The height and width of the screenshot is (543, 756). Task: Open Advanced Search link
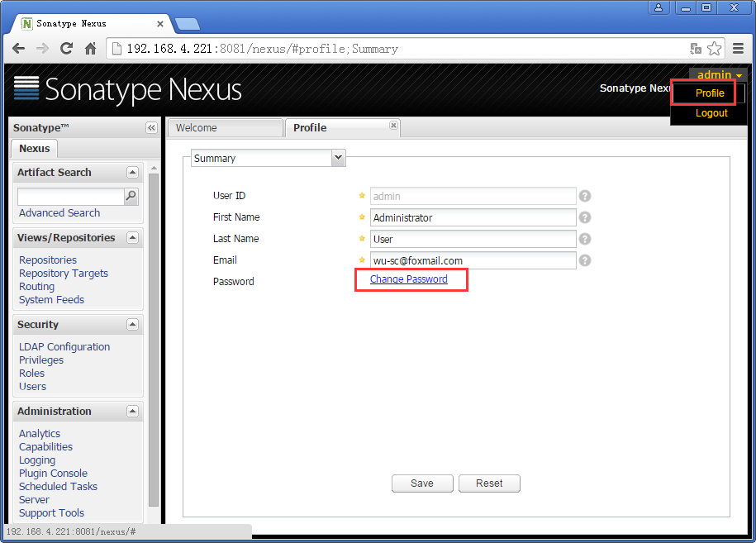tap(59, 212)
